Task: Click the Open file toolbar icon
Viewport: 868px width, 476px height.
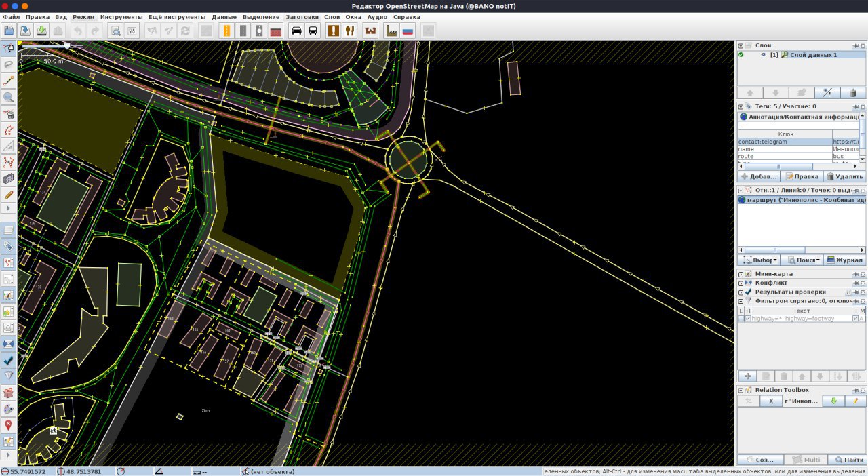Action: (9, 31)
